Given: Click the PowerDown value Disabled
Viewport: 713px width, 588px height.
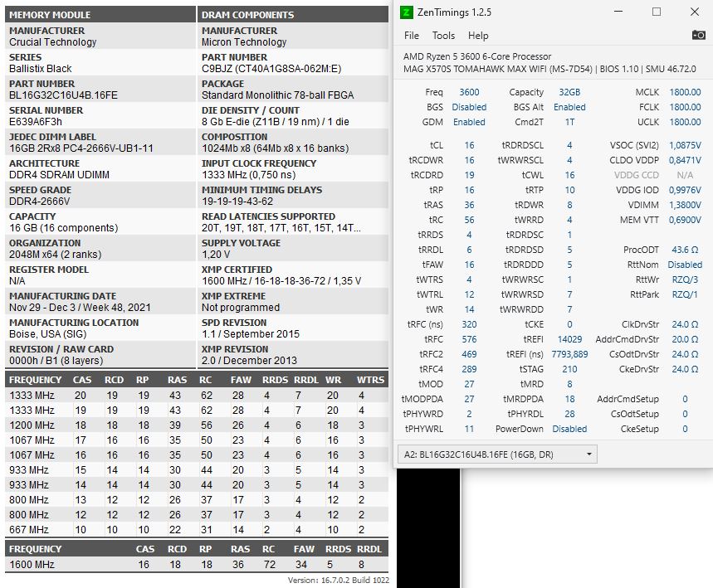Looking at the screenshot, I should (x=569, y=429).
